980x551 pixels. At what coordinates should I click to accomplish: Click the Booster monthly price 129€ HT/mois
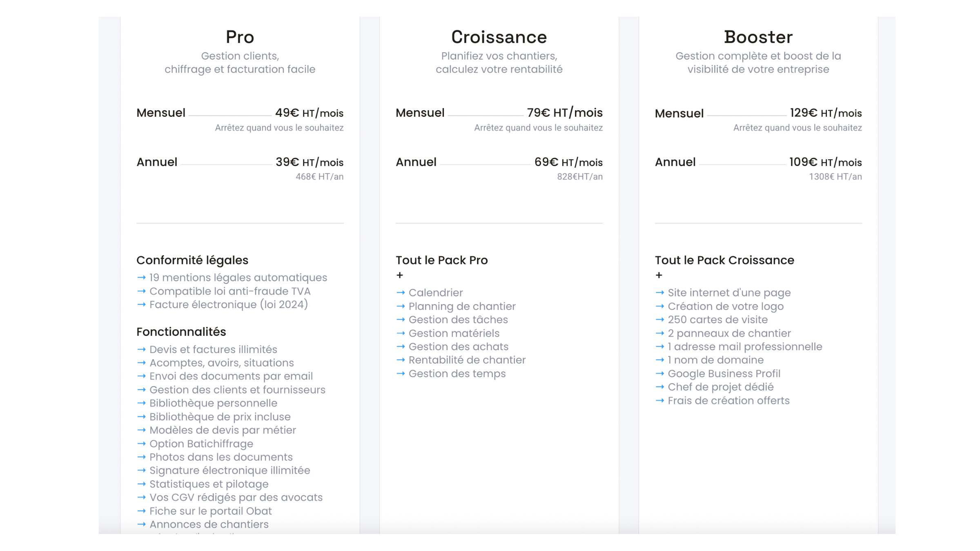pyautogui.click(x=826, y=113)
